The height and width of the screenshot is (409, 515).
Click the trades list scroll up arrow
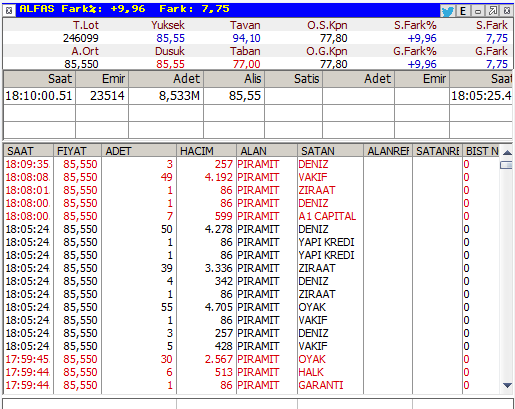[507, 153]
